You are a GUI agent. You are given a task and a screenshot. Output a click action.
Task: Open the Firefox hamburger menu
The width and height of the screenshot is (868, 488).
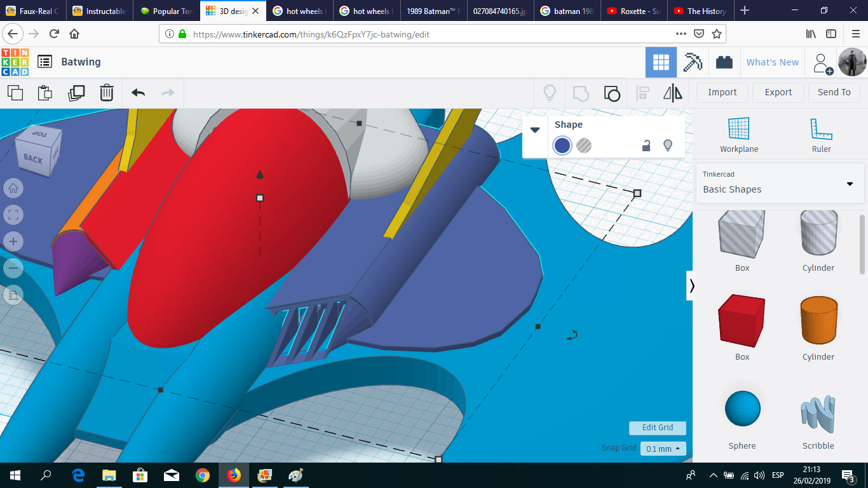pyautogui.click(x=855, y=34)
